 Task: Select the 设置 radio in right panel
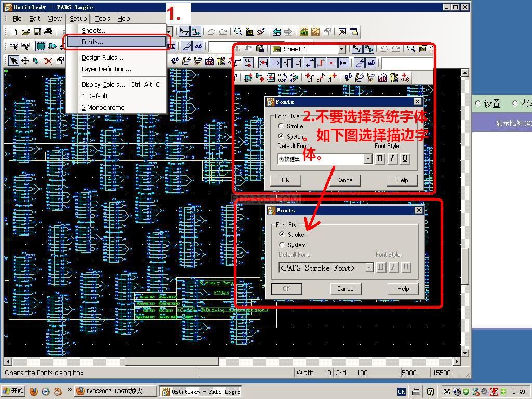[x=478, y=103]
